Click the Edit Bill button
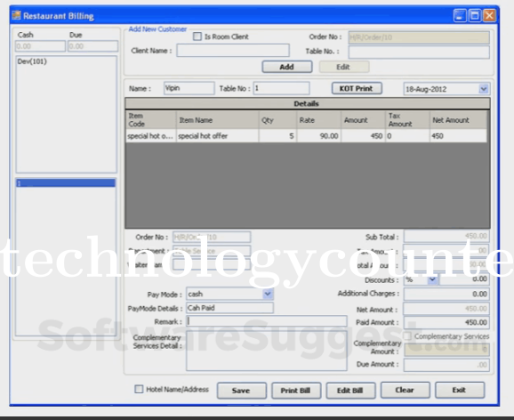This screenshot has height=420, width=514. click(350, 391)
